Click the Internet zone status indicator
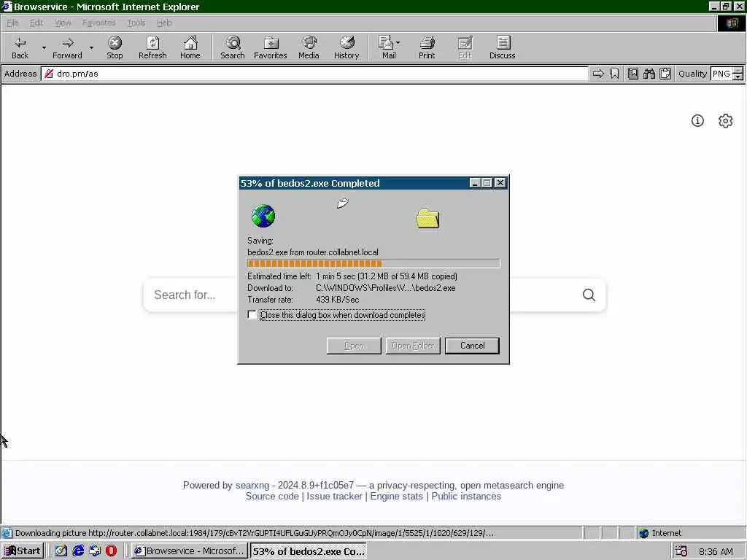 point(659,533)
